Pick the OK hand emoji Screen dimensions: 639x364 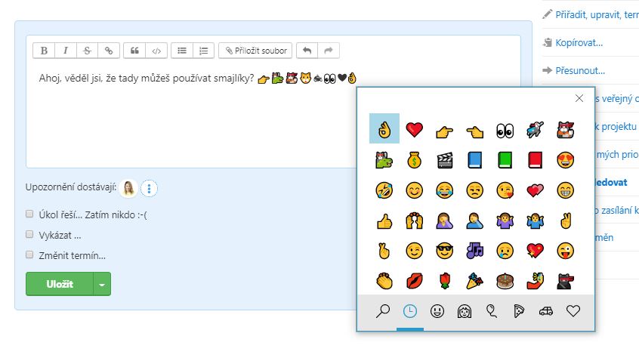[384, 130]
